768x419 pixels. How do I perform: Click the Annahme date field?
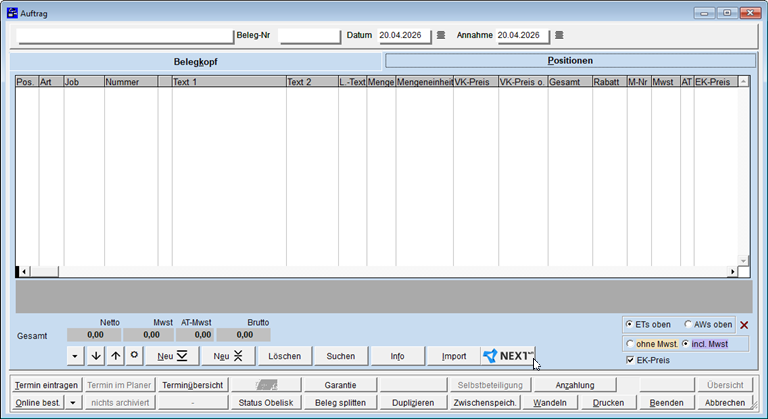pyautogui.click(x=522, y=36)
